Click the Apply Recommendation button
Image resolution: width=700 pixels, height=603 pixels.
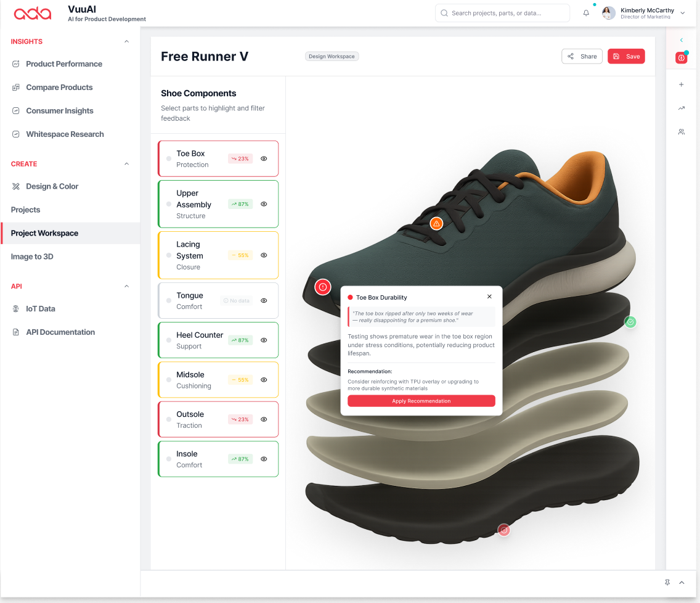421,401
